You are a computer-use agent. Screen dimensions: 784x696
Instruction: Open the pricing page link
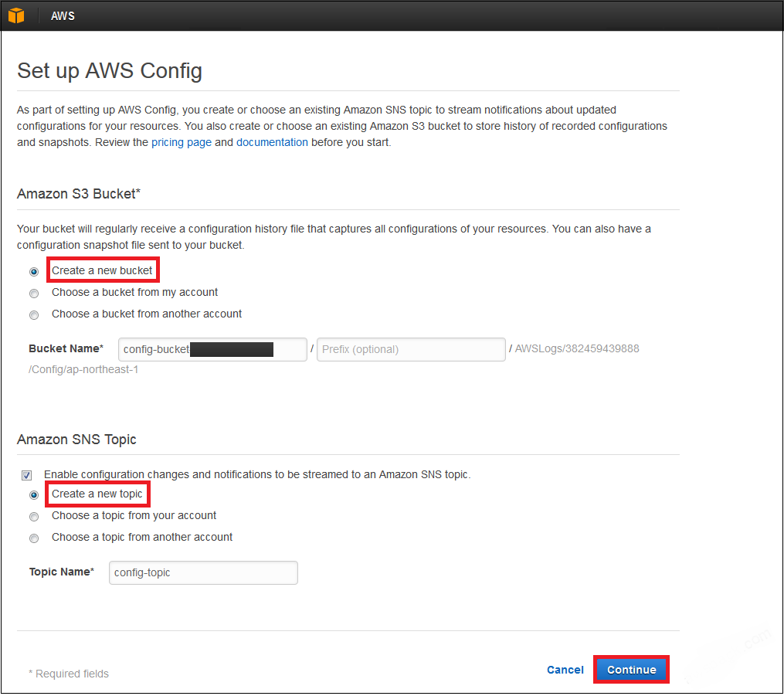point(182,142)
